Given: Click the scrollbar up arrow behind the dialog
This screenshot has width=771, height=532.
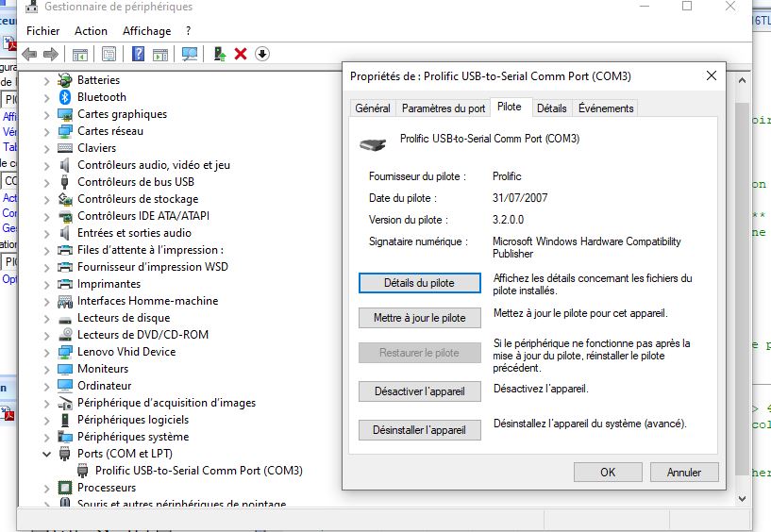Looking at the screenshot, I should tap(742, 80).
